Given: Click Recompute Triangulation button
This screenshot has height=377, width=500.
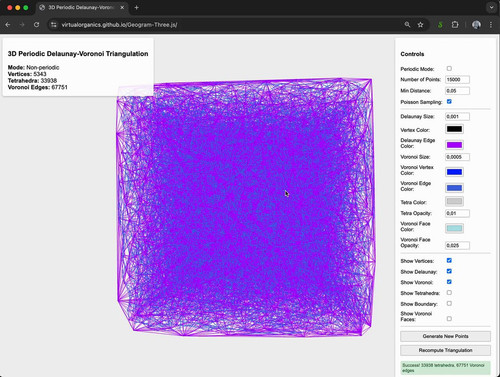Looking at the screenshot, I should 445,350.
